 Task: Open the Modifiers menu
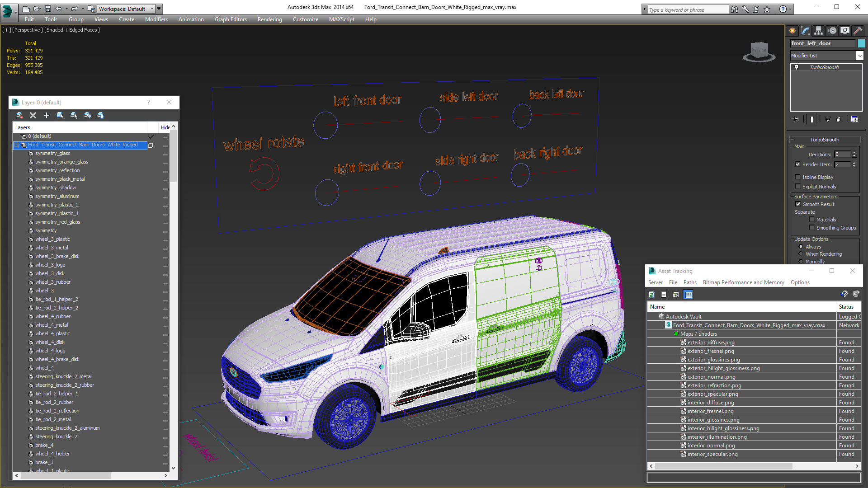156,19
